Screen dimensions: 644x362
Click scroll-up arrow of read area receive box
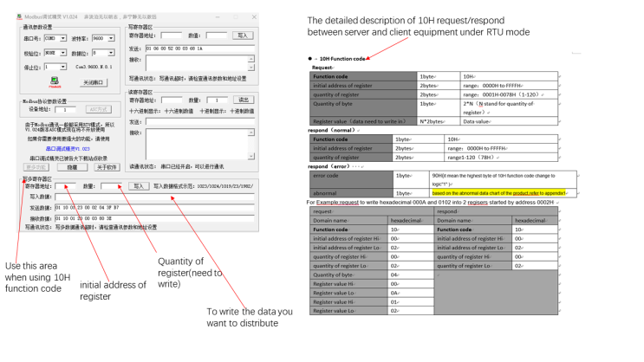(x=251, y=133)
